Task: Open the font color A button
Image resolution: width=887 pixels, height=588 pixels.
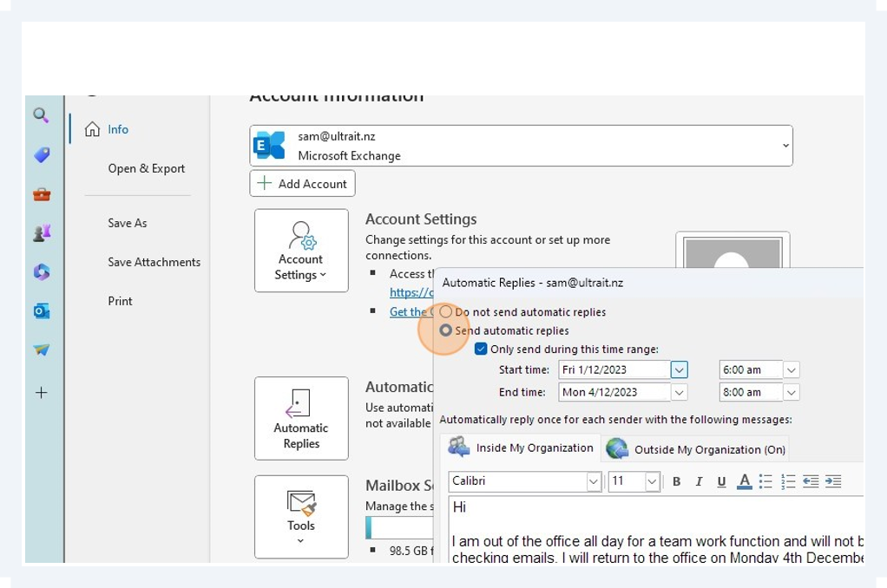Action: [745, 481]
